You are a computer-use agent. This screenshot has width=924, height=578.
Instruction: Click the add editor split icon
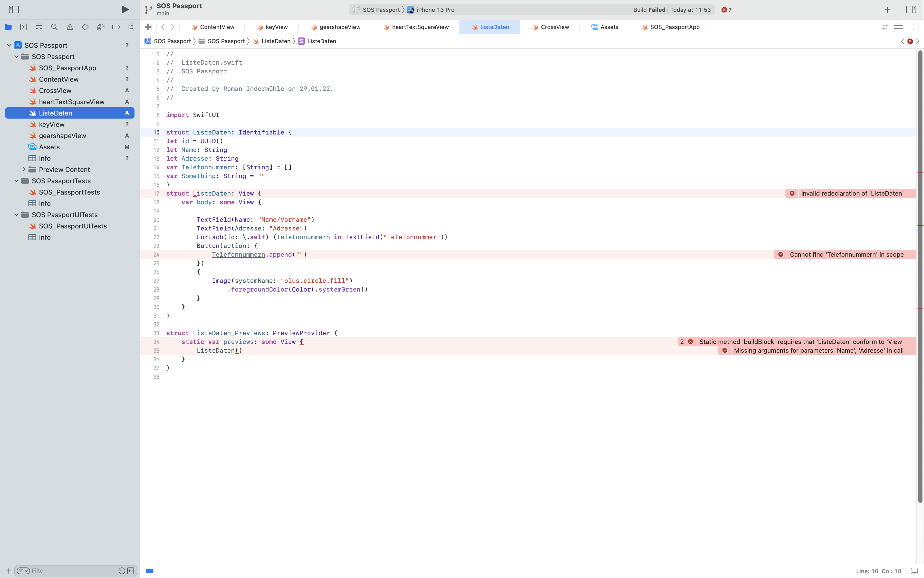(x=916, y=27)
